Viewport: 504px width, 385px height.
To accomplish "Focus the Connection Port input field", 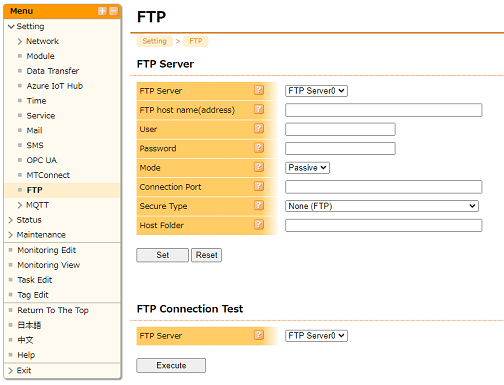I will point(384,187).
